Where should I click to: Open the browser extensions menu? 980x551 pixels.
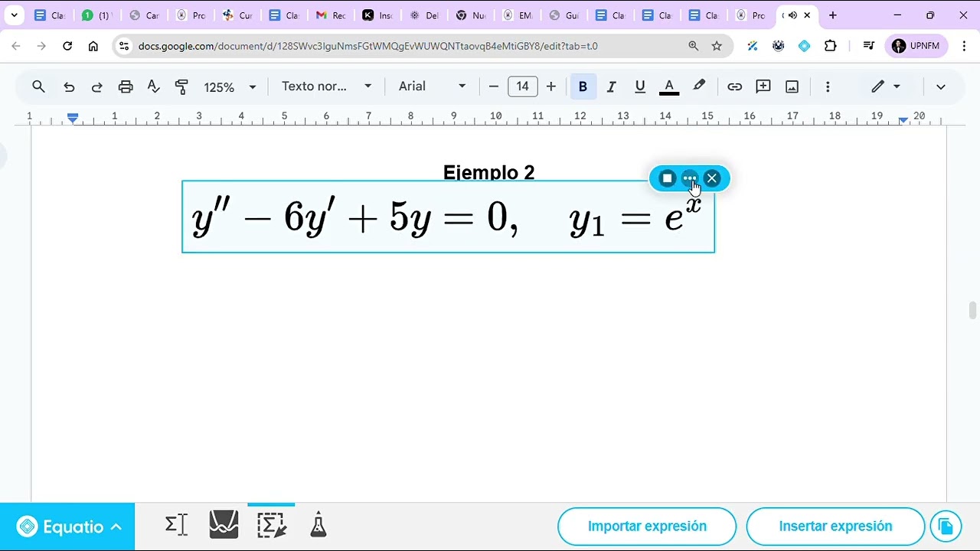831,46
